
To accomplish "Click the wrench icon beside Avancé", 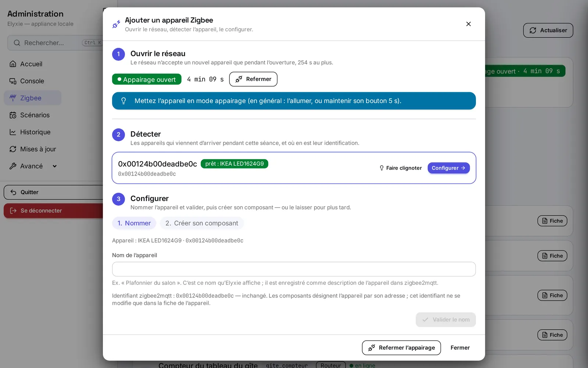I will pos(13,166).
